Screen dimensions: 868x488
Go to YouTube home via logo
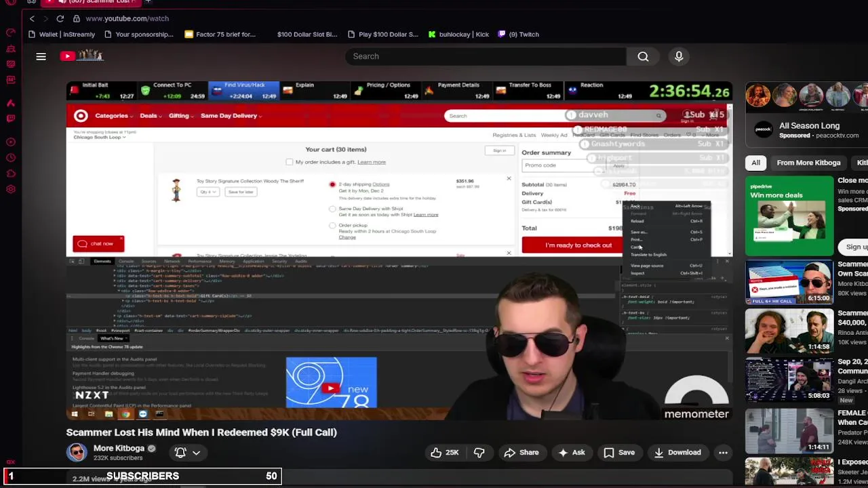coord(81,56)
